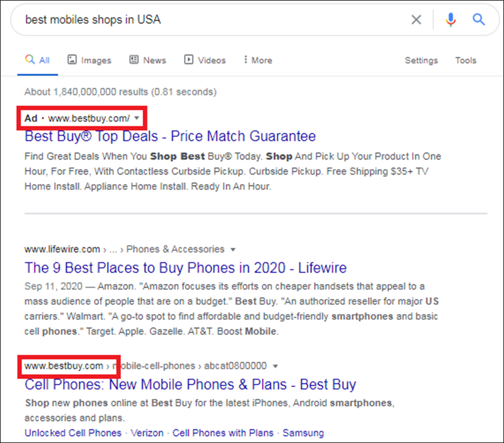Start voice search with the microphone icon
The height and width of the screenshot is (443, 504).
[x=451, y=20]
